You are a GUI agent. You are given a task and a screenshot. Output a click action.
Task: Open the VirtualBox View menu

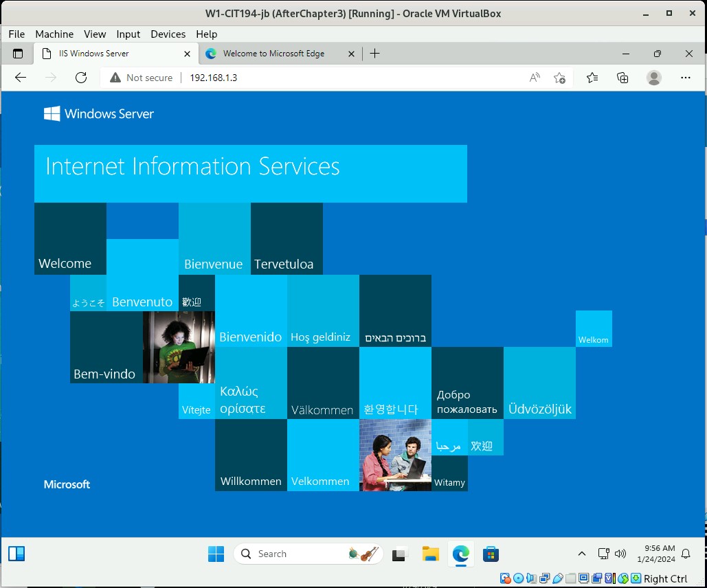pos(95,34)
